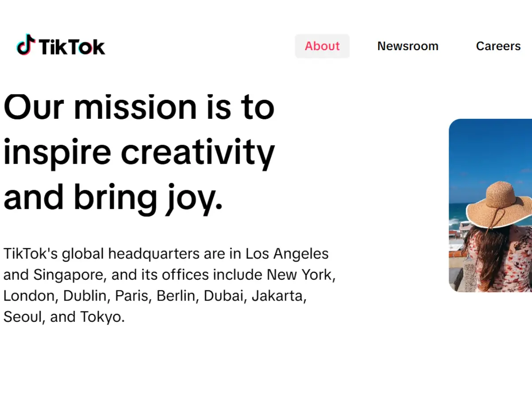Click the TikTok wordmark text
Image resolution: width=532 pixels, height=399 pixels.
(x=72, y=47)
